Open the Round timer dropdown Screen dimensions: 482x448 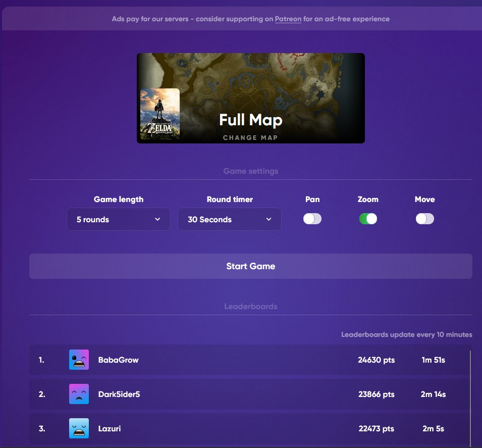pyautogui.click(x=230, y=219)
